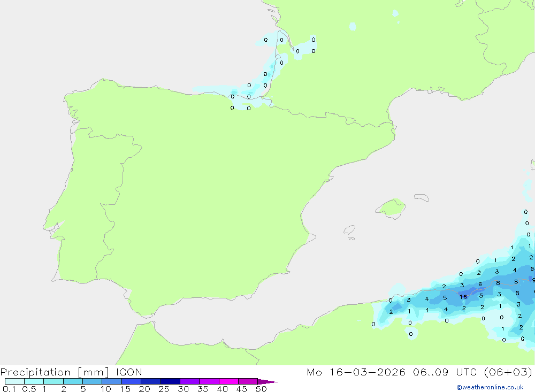
Task: Pick the 15–20 mm legend color swatch
Action: tap(131, 381)
